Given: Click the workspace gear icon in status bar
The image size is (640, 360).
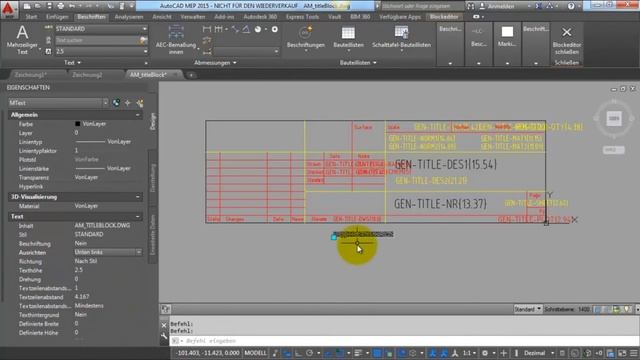Looking at the screenshot, I should click(x=484, y=353).
